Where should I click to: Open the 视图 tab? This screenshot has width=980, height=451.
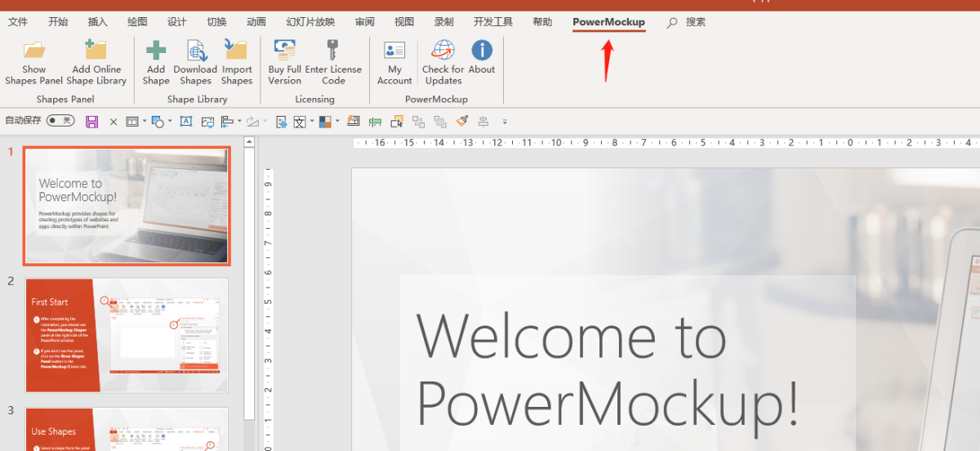(x=403, y=22)
